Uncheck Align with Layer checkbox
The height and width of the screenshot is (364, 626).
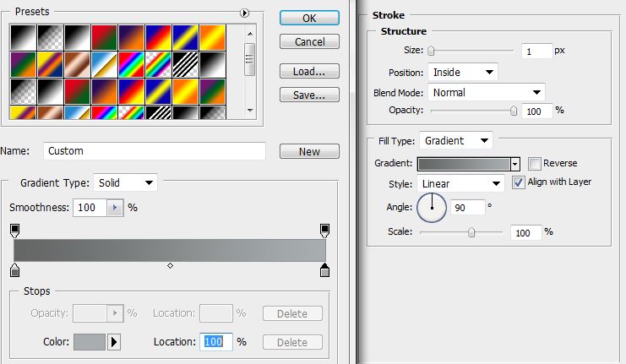[x=518, y=182]
